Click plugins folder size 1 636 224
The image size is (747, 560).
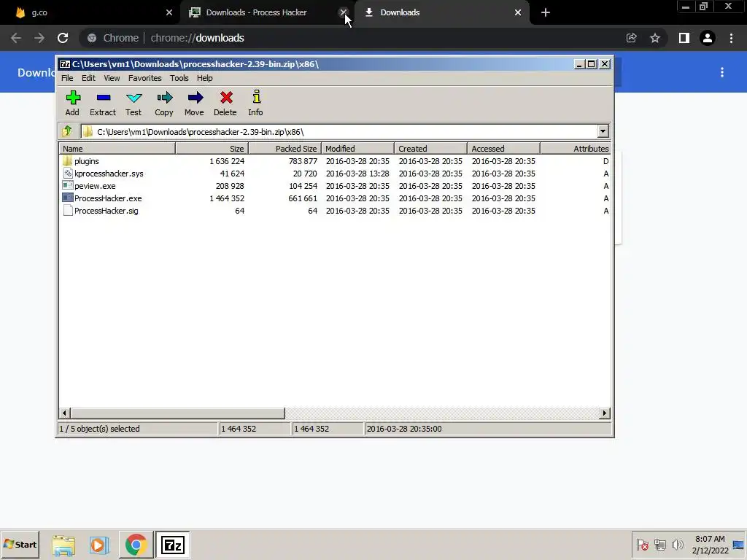(x=227, y=161)
